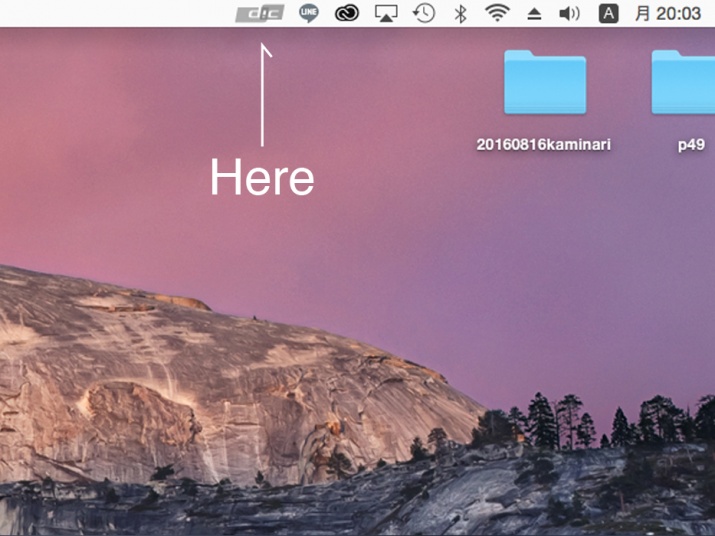715x536 pixels.
Task: Open the Time Machine status icon
Action: coord(424,13)
